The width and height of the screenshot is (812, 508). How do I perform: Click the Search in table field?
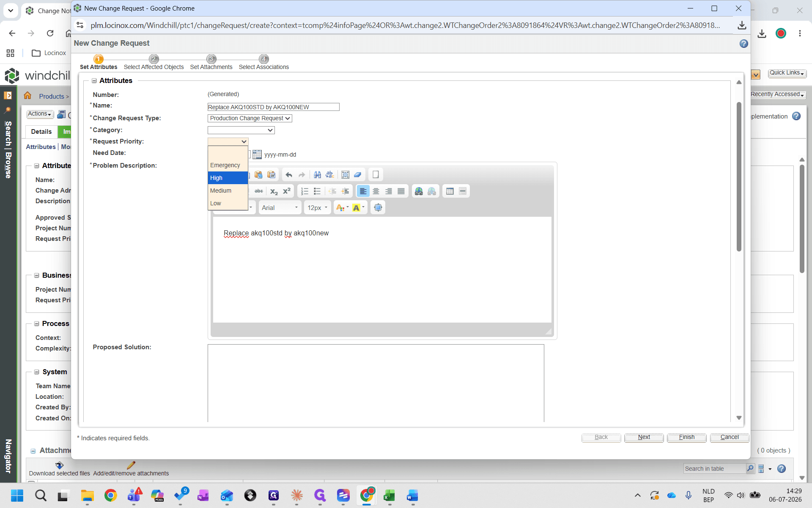point(715,469)
